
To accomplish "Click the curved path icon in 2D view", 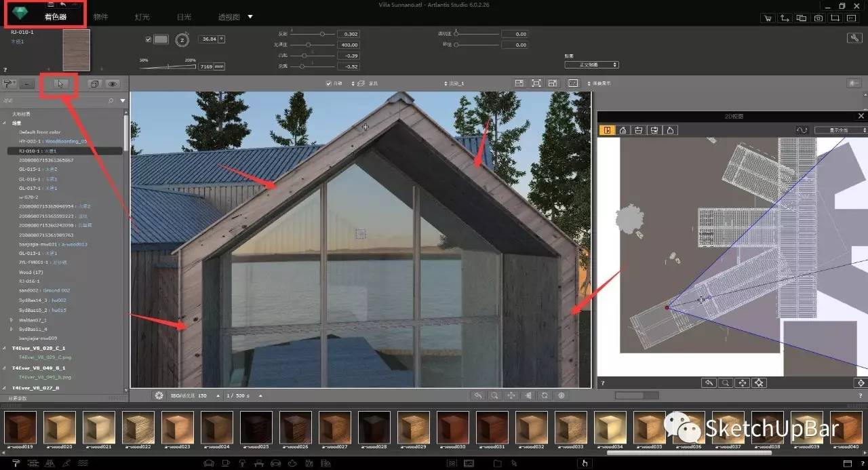I will tap(802, 130).
